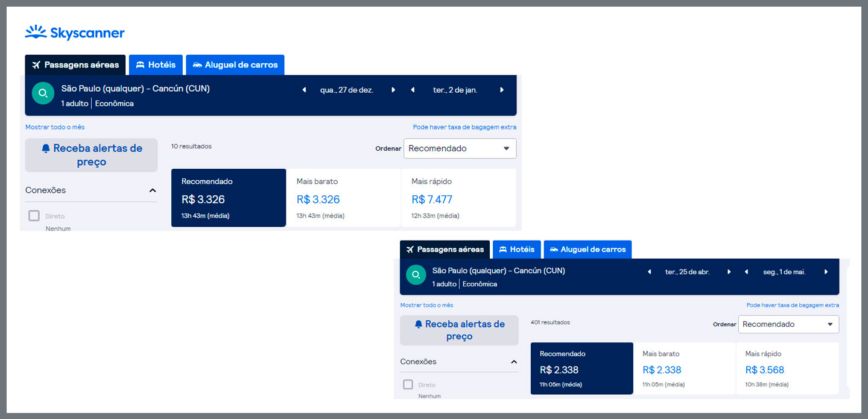Go to day before ter., 25 de abr.
Screen dimensions: 868x419
(650, 272)
